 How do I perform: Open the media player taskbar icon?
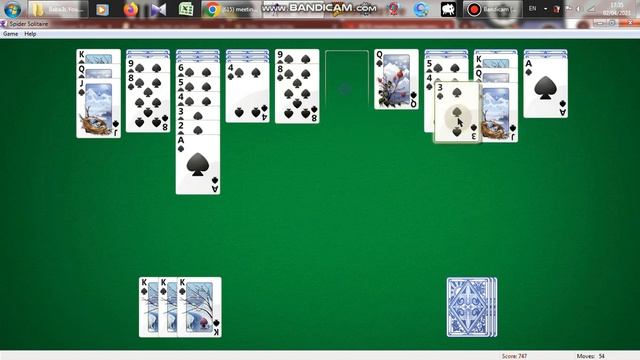pos(102,9)
